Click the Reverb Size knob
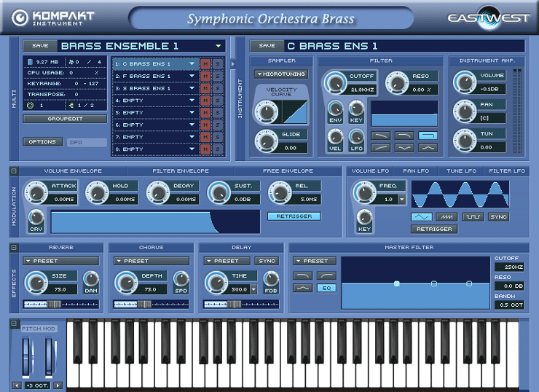Screen dimensions: 539x392 pos(36,283)
